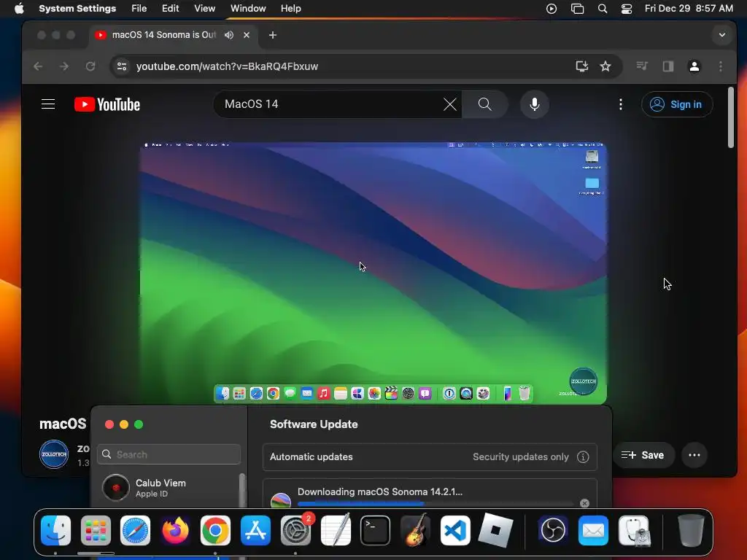Open the YouTube settings three-dot menu

pos(620,104)
